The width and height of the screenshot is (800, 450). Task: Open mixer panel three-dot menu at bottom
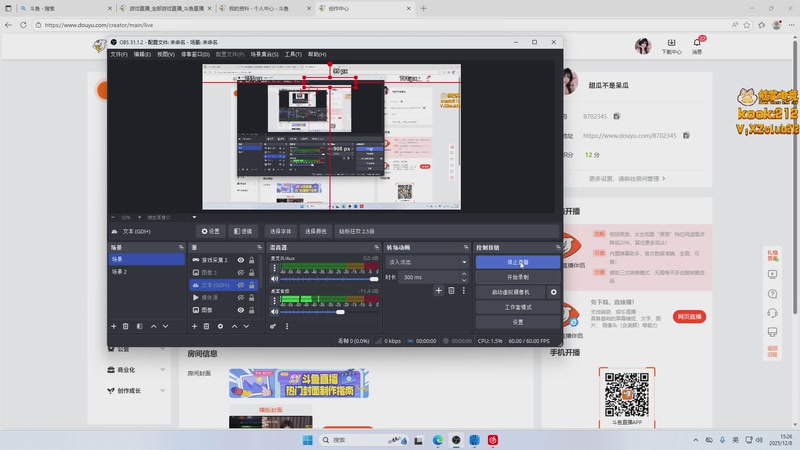[287, 326]
